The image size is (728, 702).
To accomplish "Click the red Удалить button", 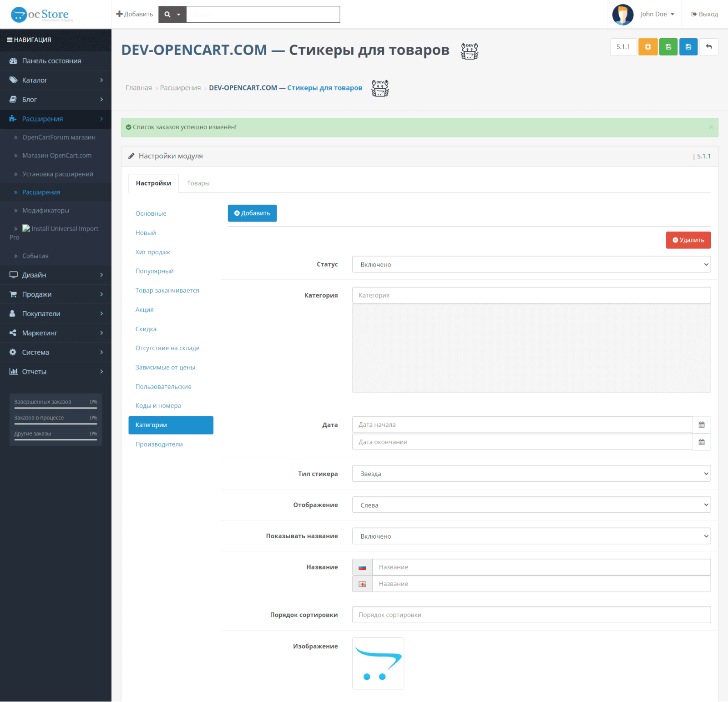I will coord(688,240).
